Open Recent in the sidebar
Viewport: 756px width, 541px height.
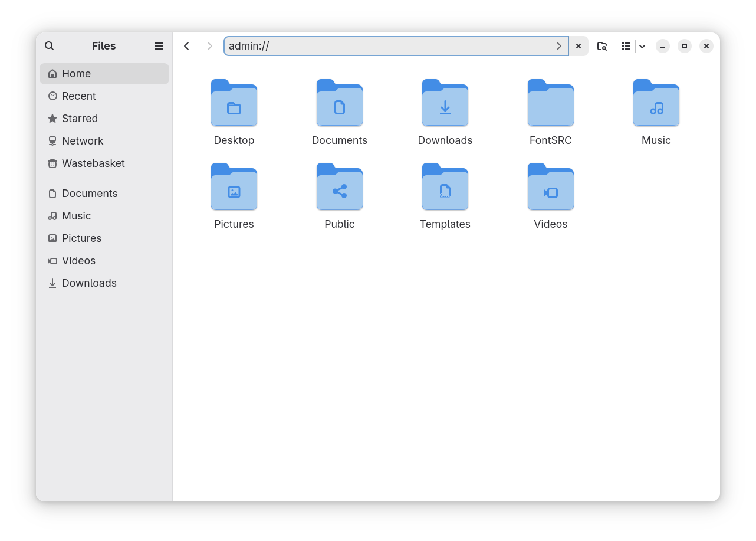tap(79, 96)
